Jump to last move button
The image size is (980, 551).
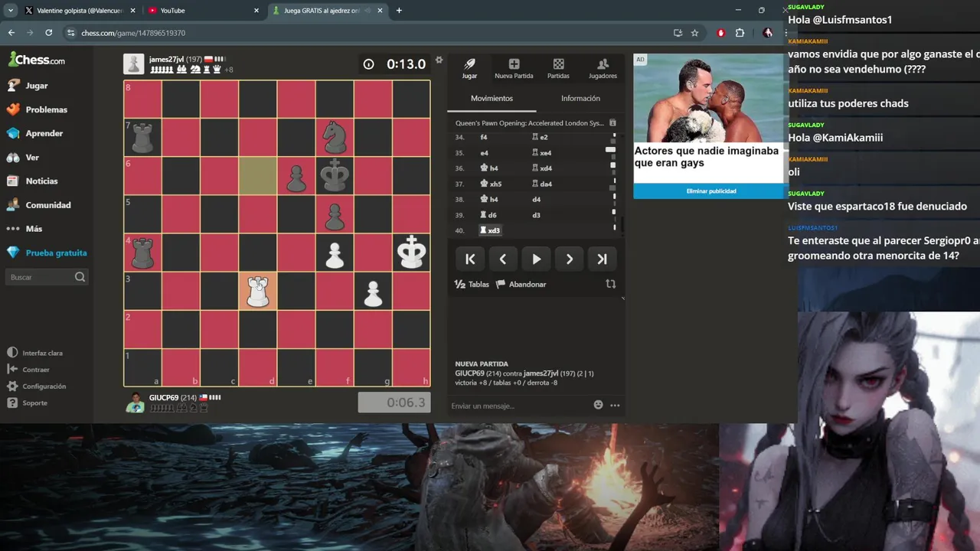pos(602,259)
